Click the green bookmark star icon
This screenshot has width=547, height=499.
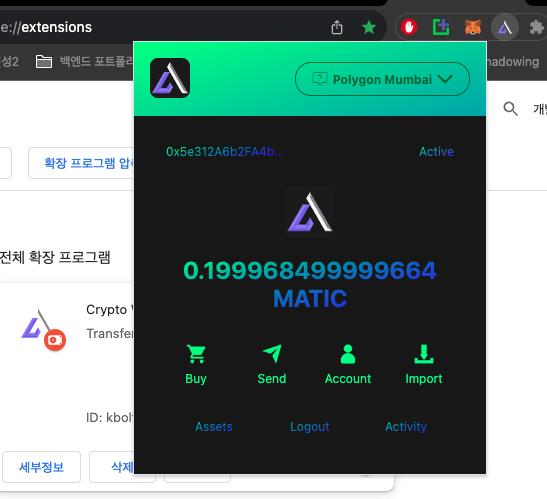click(x=369, y=27)
